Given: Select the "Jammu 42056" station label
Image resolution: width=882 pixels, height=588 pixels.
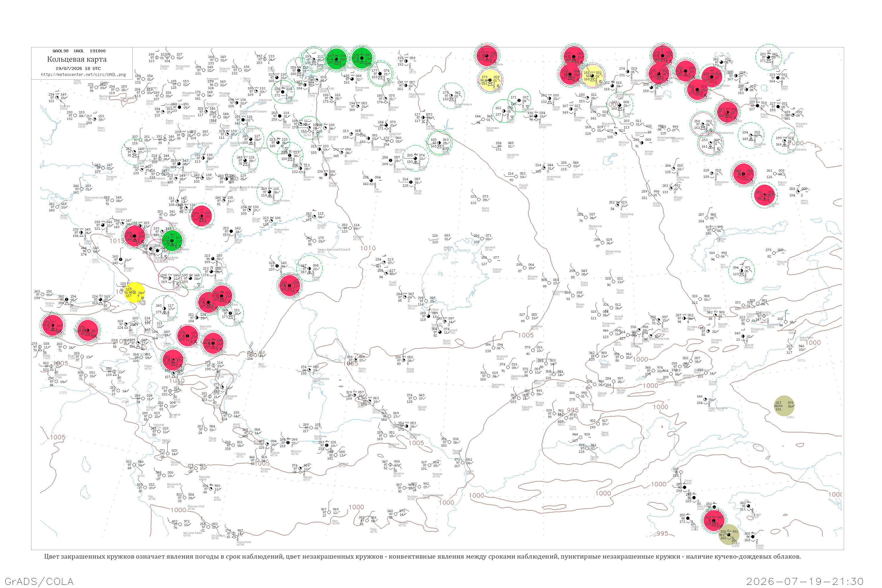Looking at the screenshot, I should point(759,546).
